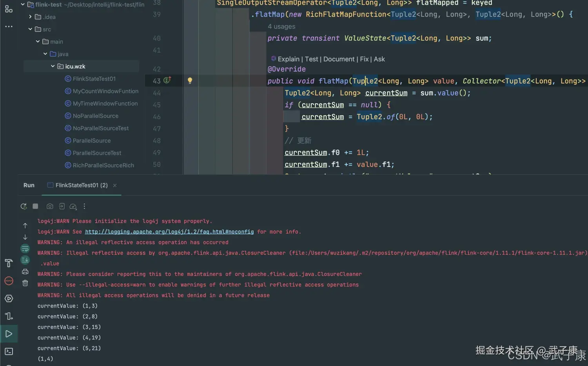Click the Explain code lens action
This screenshot has width=588, height=366.
[x=289, y=59]
